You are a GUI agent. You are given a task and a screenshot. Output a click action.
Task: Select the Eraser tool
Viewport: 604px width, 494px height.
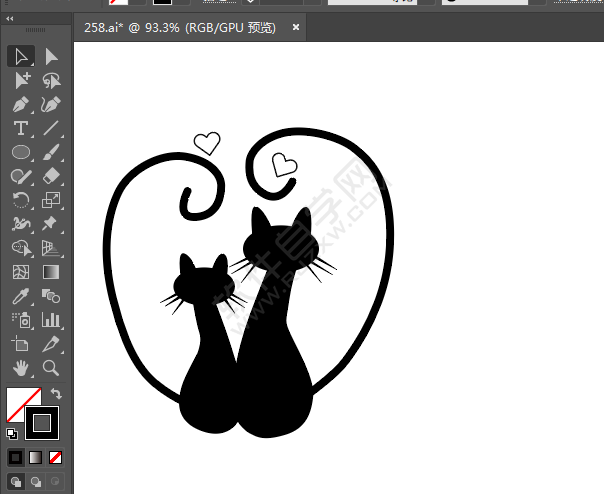(51, 176)
